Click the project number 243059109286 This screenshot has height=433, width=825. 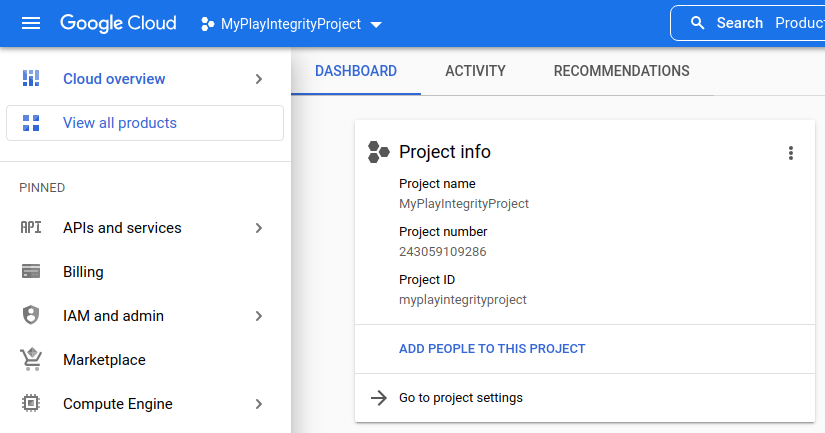point(442,251)
